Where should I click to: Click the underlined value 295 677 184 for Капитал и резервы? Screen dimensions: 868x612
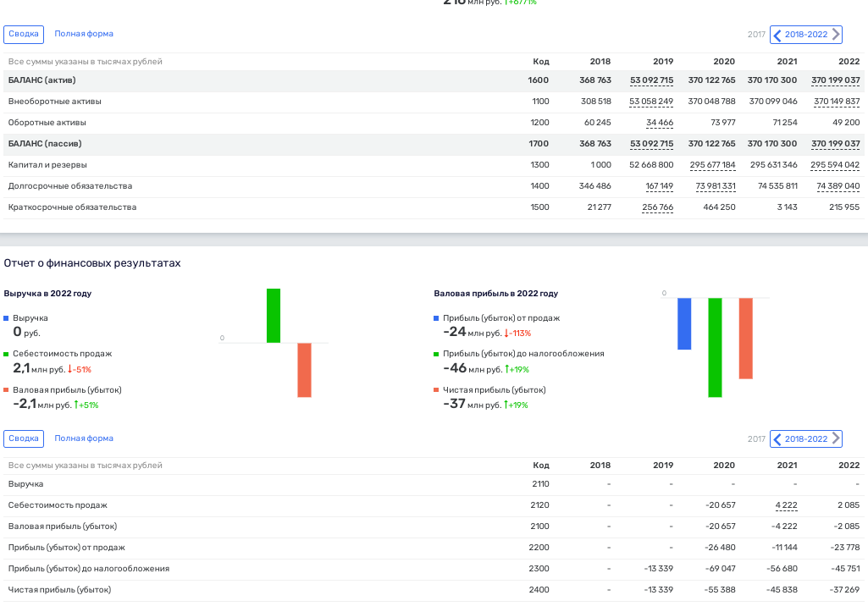click(x=712, y=165)
